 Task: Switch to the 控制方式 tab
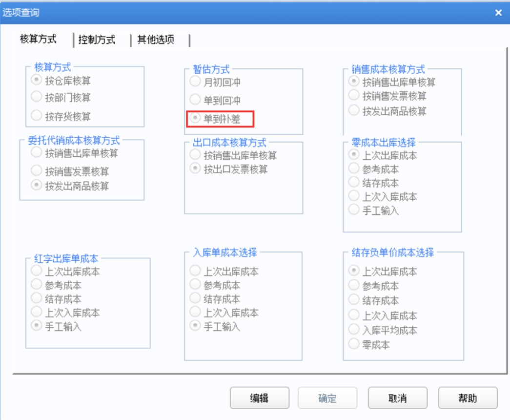coord(97,40)
